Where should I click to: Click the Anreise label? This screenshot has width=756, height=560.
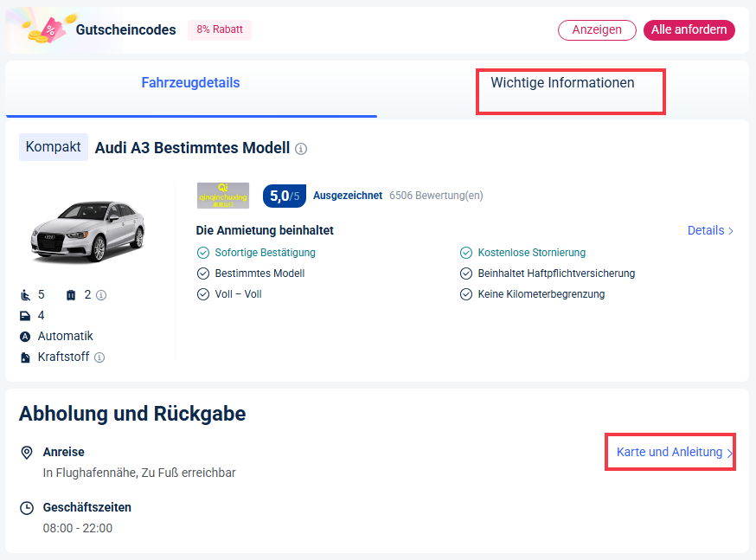tap(64, 452)
